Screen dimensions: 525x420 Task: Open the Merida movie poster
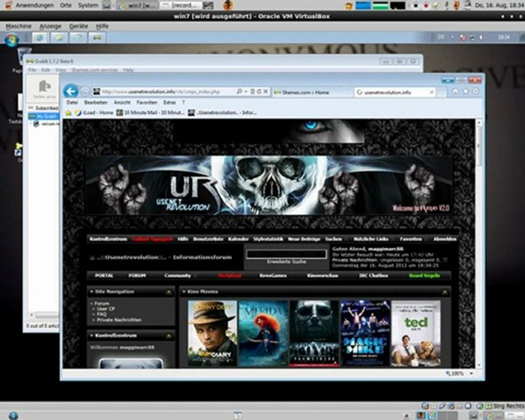point(264,333)
